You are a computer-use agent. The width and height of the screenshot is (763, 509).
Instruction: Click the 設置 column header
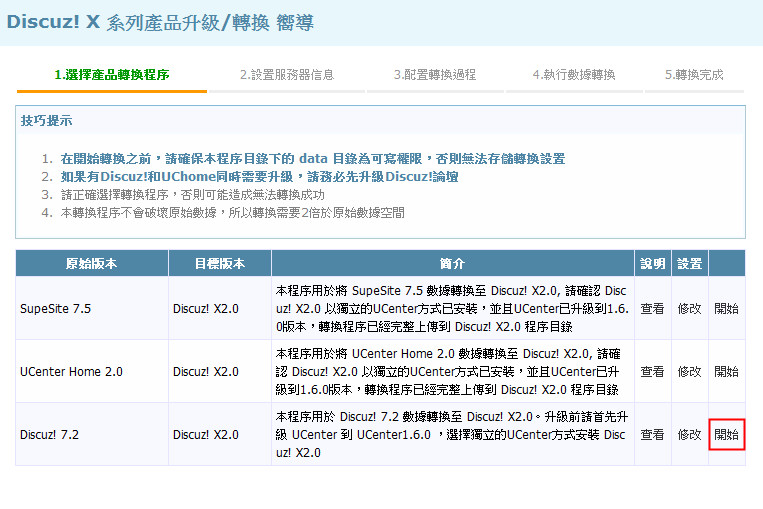690,264
